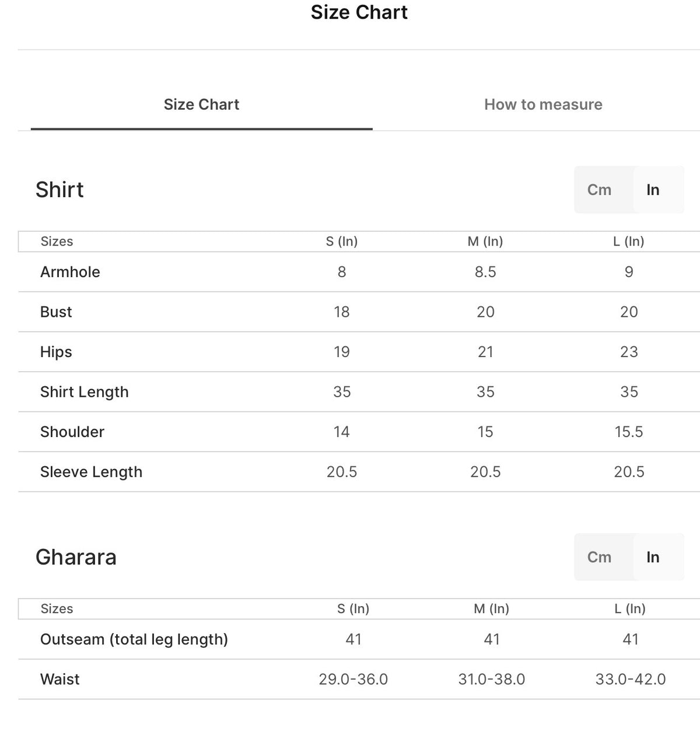The image size is (700, 738).
Task: Switch Gharara units to In
Action: (x=653, y=557)
